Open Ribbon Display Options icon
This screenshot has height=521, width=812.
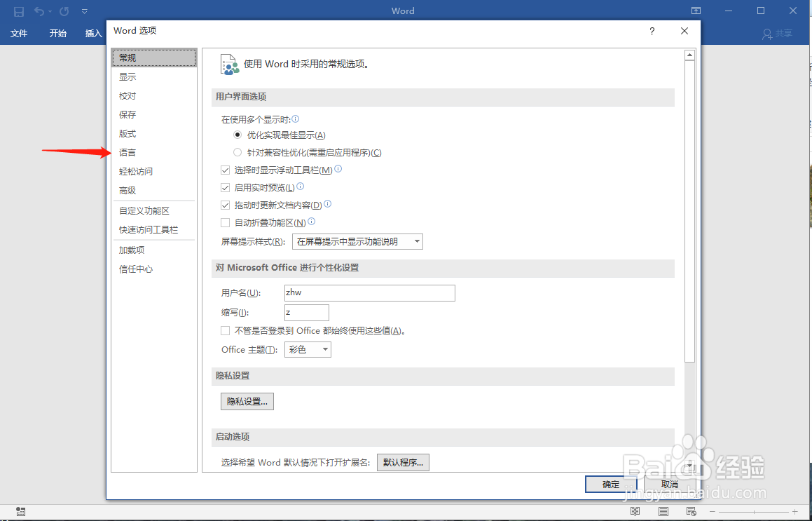tap(696, 11)
